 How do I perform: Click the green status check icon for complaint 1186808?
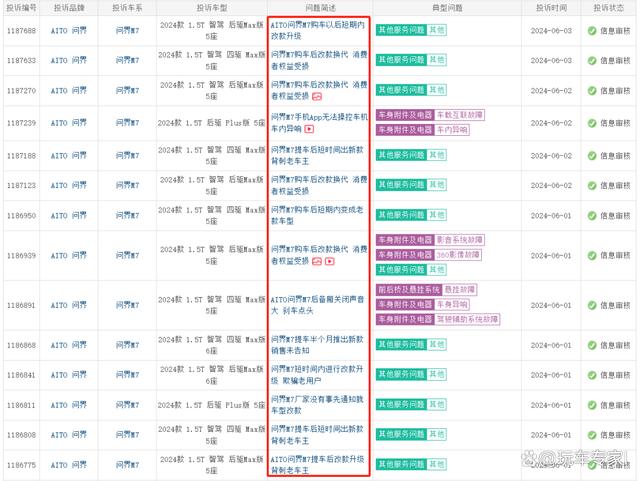[x=592, y=435]
